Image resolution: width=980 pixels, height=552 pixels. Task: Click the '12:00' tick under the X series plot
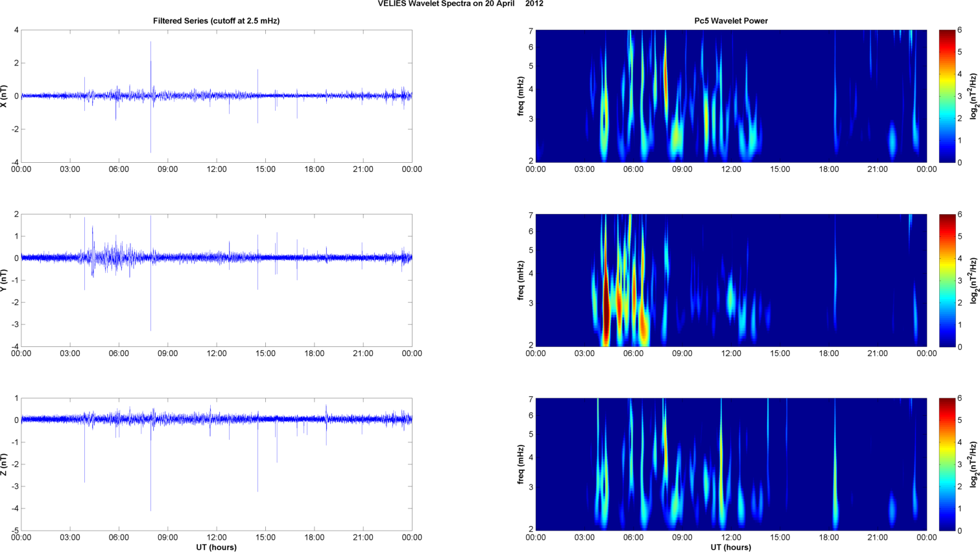pos(217,169)
